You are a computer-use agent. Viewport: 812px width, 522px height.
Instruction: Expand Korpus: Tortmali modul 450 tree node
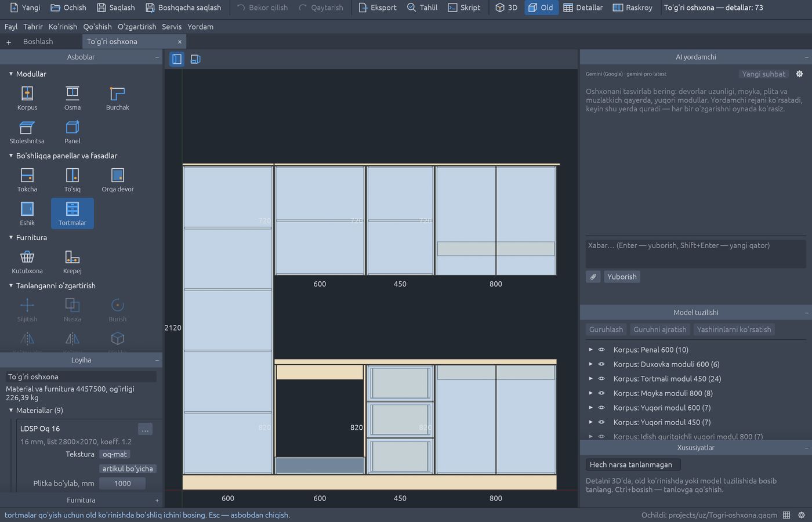(x=590, y=379)
